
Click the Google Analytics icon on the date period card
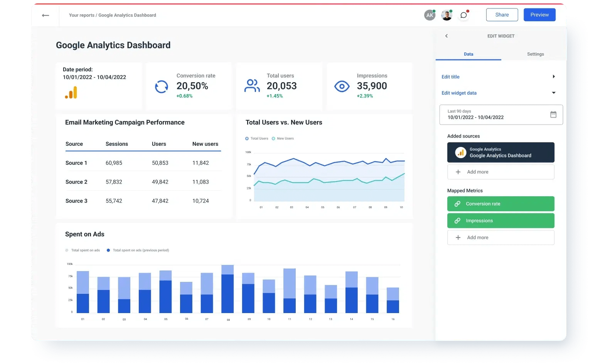(70, 92)
